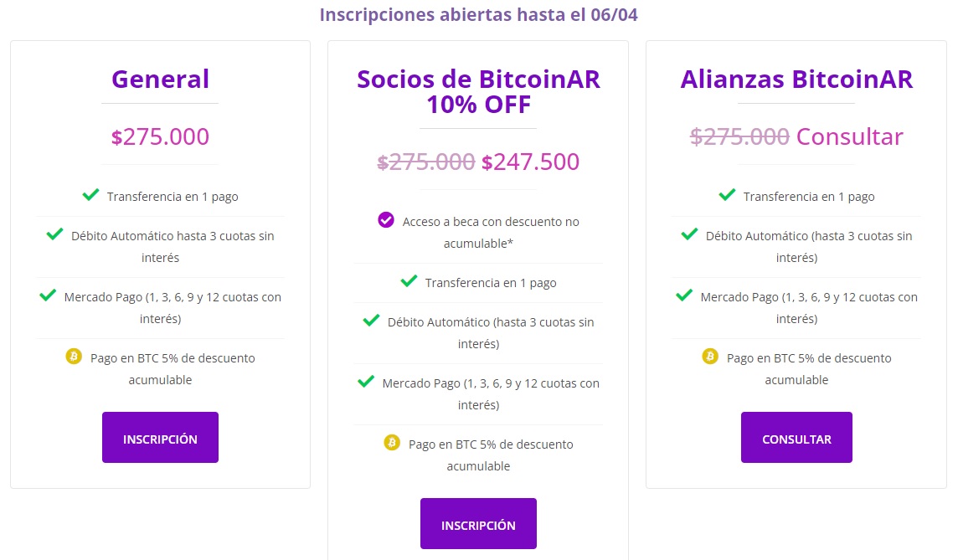Select the Consultar price text in Alianzas card
958x560 pixels.
point(849,136)
